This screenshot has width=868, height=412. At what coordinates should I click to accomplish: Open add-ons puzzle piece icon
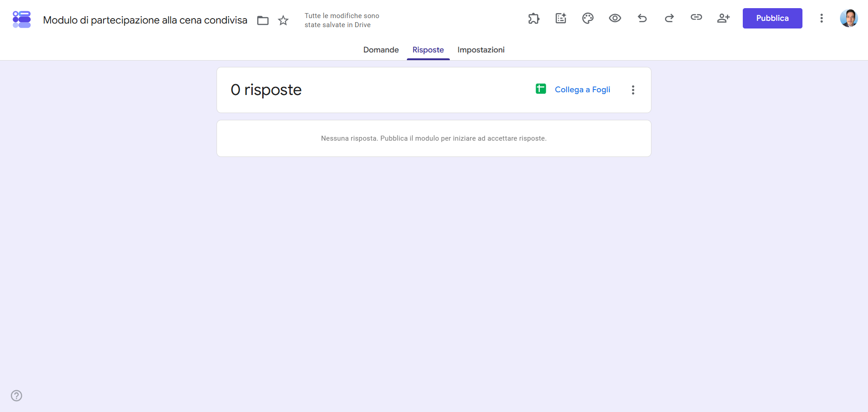coord(534,18)
